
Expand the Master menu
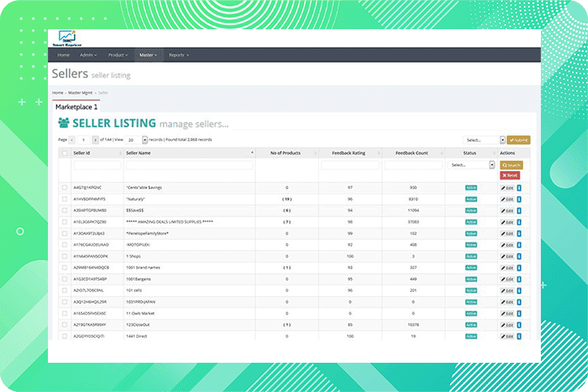[x=148, y=55]
